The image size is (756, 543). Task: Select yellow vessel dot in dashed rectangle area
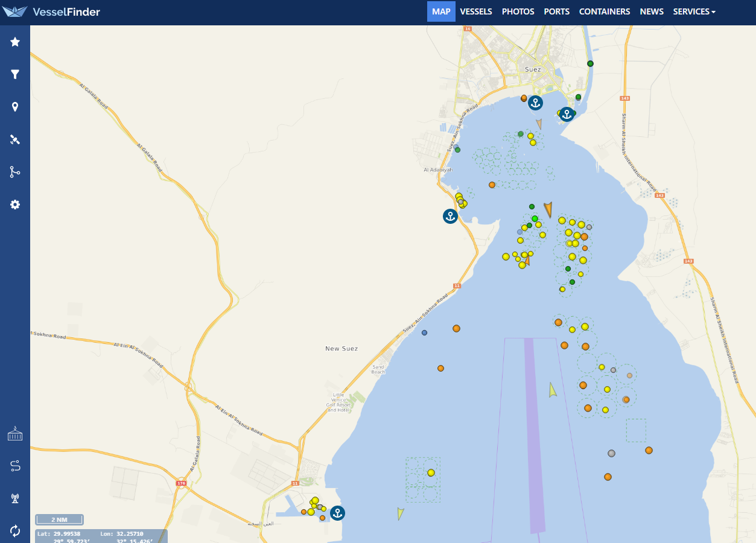(x=431, y=473)
